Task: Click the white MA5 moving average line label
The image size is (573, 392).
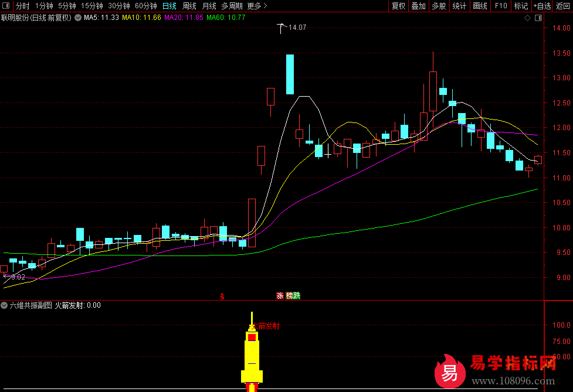Action: [x=101, y=18]
